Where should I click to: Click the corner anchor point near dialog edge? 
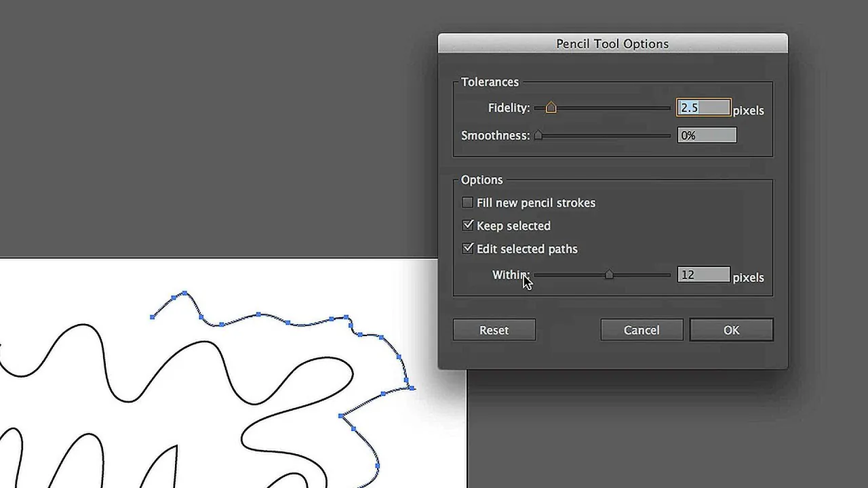coord(412,388)
